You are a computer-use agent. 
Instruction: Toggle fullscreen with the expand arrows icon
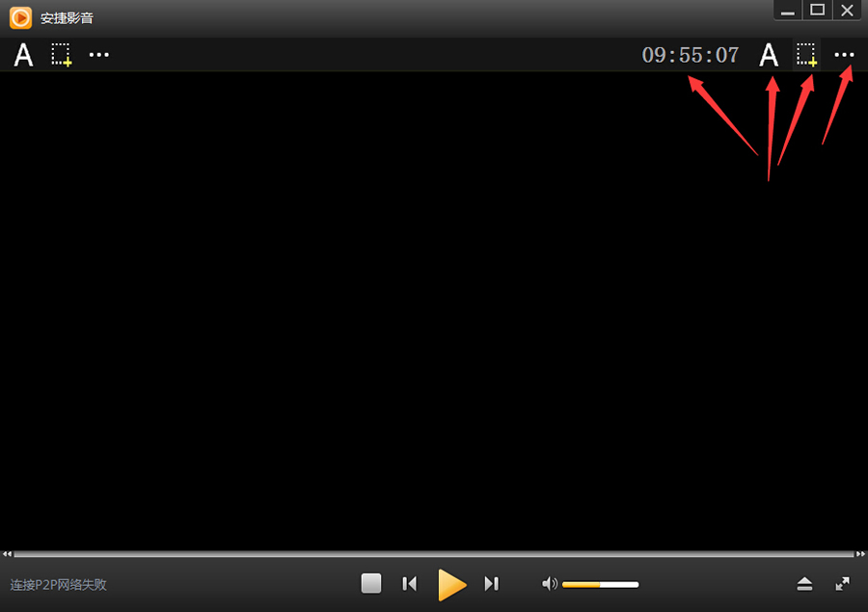pyautogui.click(x=842, y=584)
